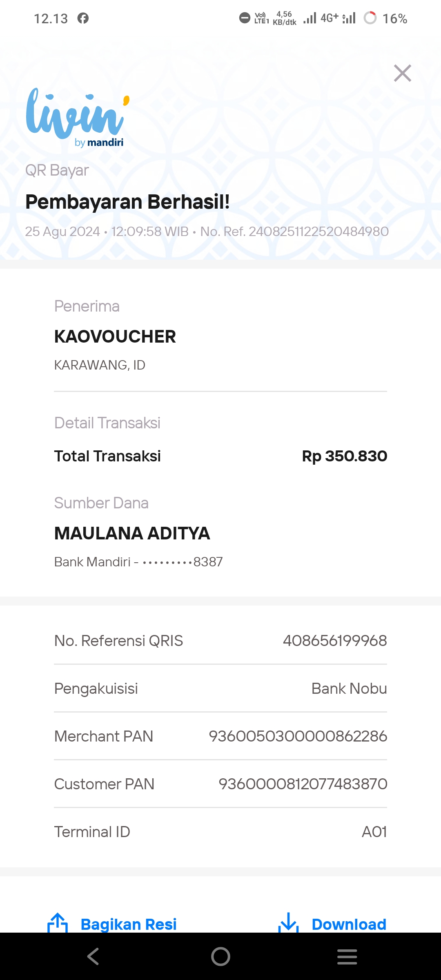
Task: Tap the Facebook notification icon in status bar
Action: pos(83,18)
